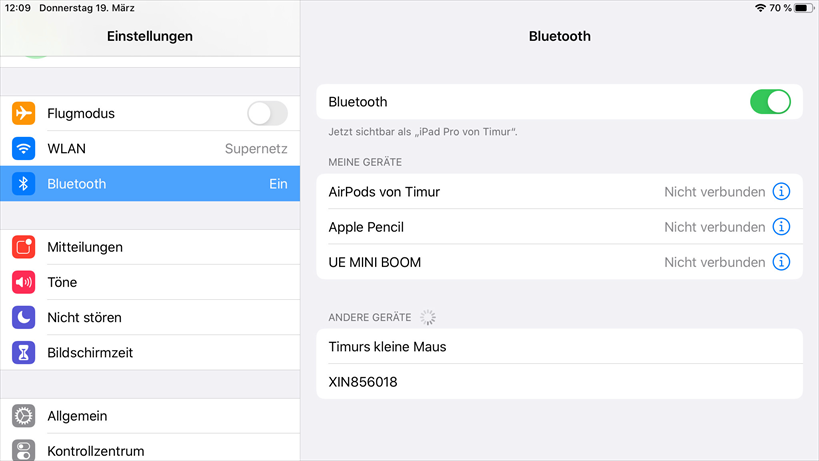
Task: Tap the Kontrollzentrum switches icon
Action: [x=24, y=450]
